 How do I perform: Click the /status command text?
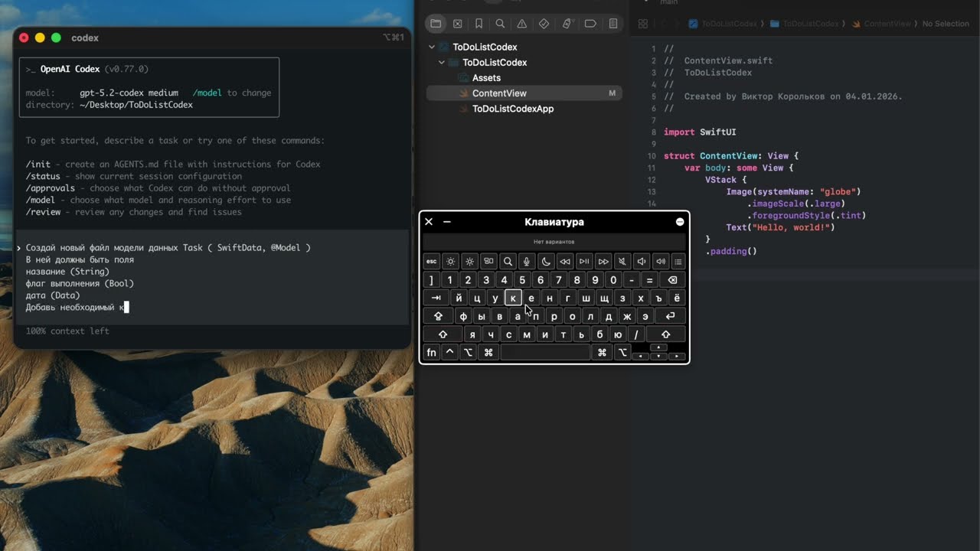[x=44, y=176]
